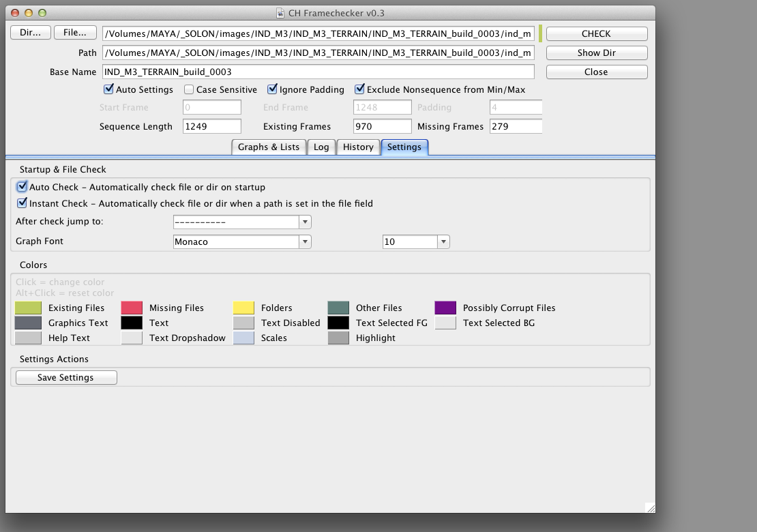This screenshot has height=532, width=757.
Task: Click the Path input field
Action: point(318,53)
